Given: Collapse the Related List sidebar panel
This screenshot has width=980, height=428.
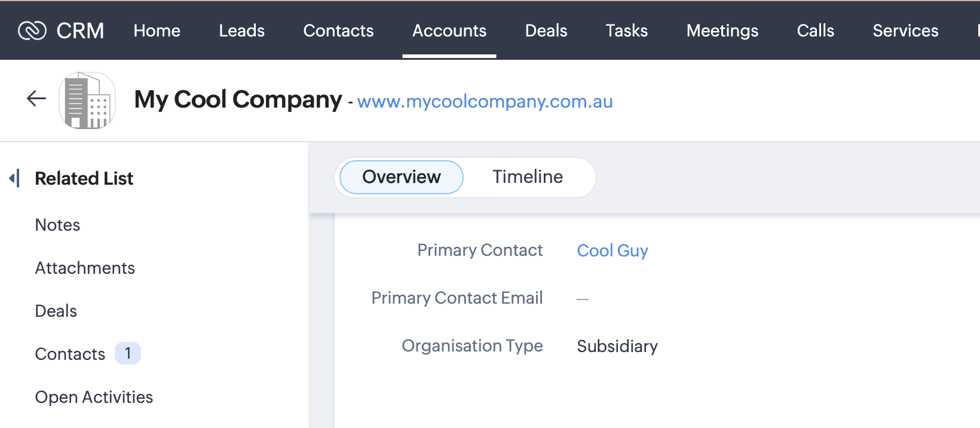Looking at the screenshot, I should [x=15, y=178].
